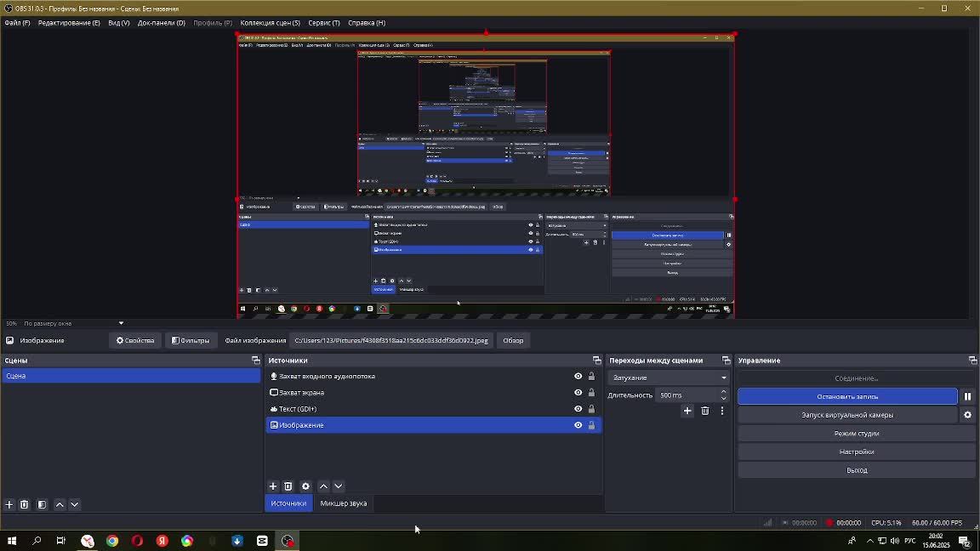Image resolution: width=980 pixels, height=551 pixels.
Task: Open scene filters icon in Сцены panel
Action: [42, 504]
